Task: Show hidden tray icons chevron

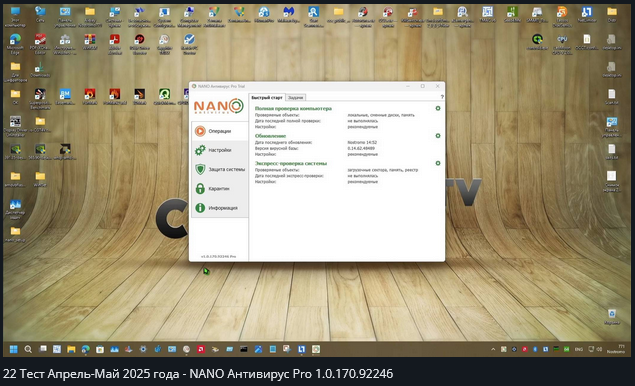Action: pyautogui.click(x=493, y=349)
